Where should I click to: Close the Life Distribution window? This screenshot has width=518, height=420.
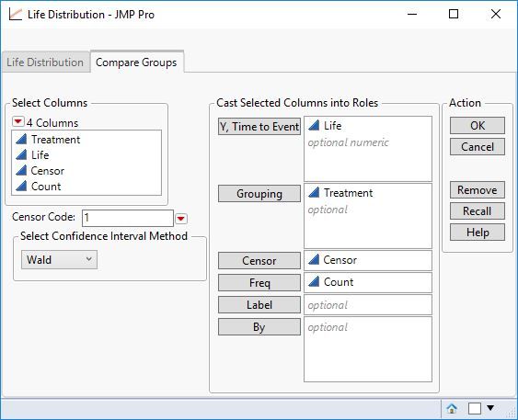pyautogui.click(x=496, y=14)
